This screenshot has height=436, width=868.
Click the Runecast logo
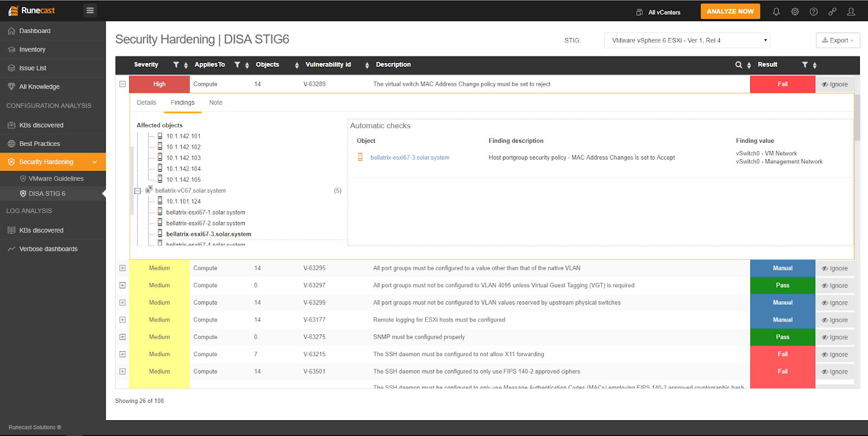coord(31,11)
